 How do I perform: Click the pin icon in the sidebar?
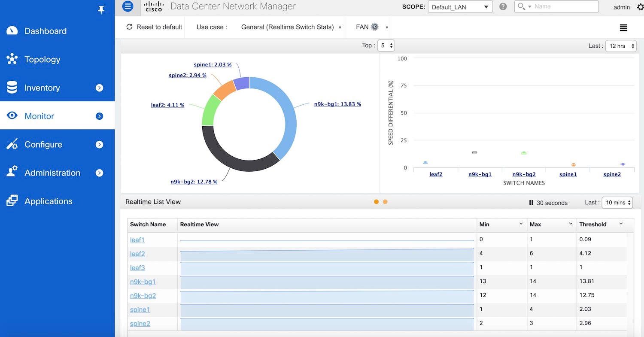tap(101, 10)
